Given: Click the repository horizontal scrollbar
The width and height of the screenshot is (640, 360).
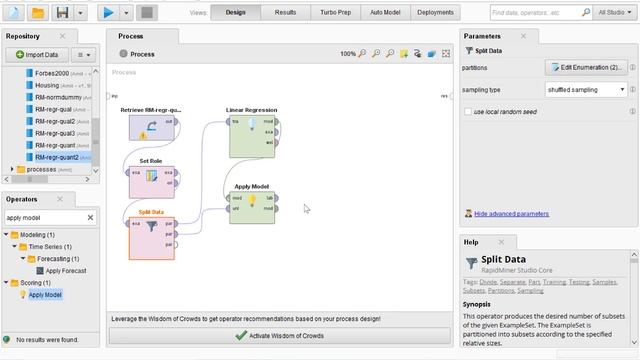Looking at the screenshot, I should [x=29, y=179].
